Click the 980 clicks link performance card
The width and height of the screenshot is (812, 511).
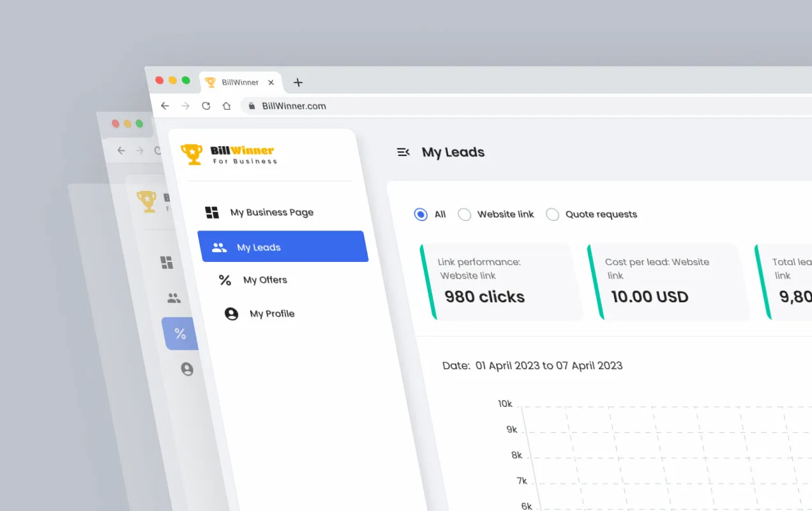tap(501, 282)
